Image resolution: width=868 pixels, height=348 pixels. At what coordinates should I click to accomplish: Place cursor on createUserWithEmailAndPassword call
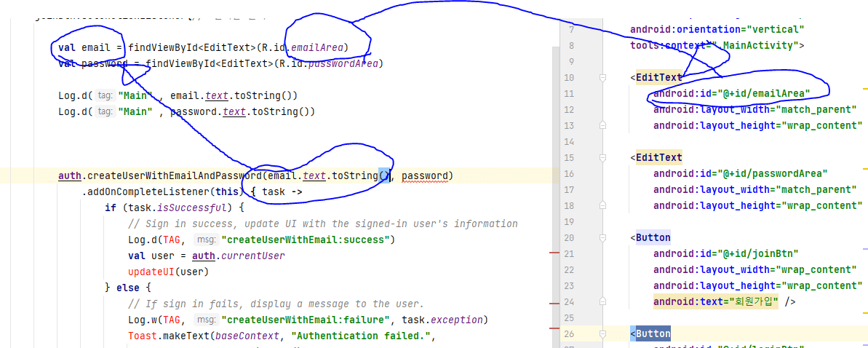175,176
